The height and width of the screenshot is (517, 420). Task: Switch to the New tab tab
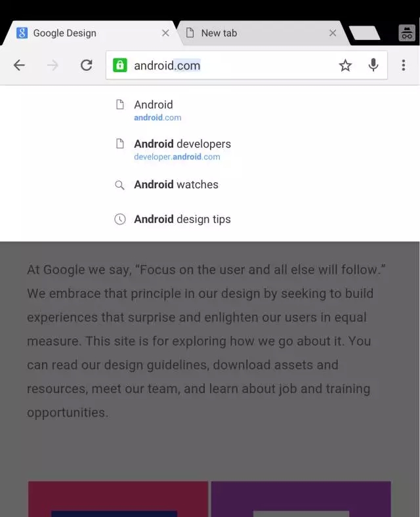[249, 33]
